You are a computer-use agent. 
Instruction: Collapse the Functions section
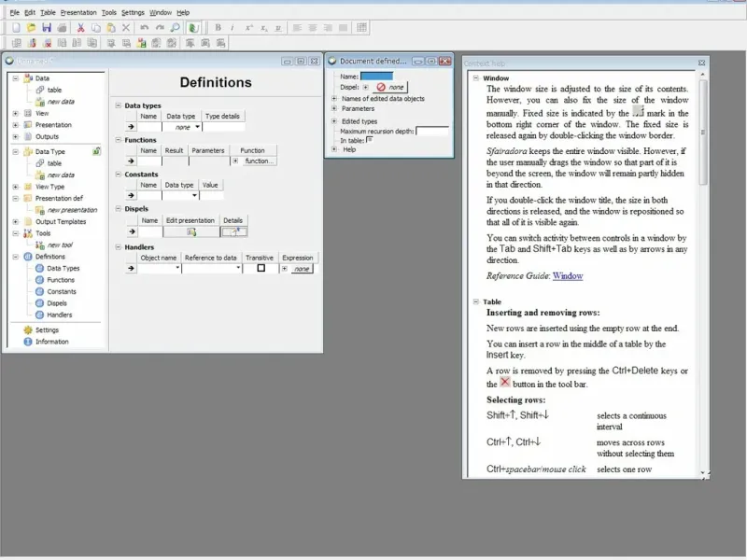coord(119,139)
